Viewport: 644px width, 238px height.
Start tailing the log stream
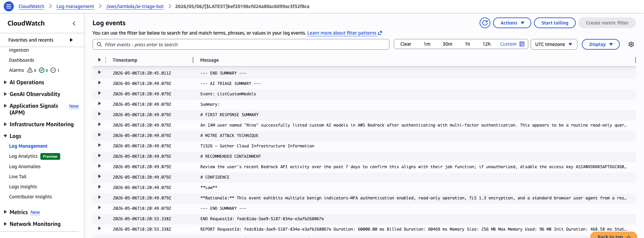555,23
